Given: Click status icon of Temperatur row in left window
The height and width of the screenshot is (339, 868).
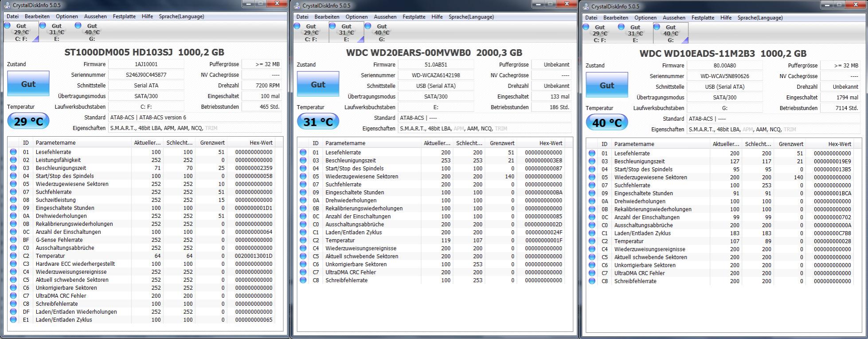Looking at the screenshot, I should tap(13, 256).
